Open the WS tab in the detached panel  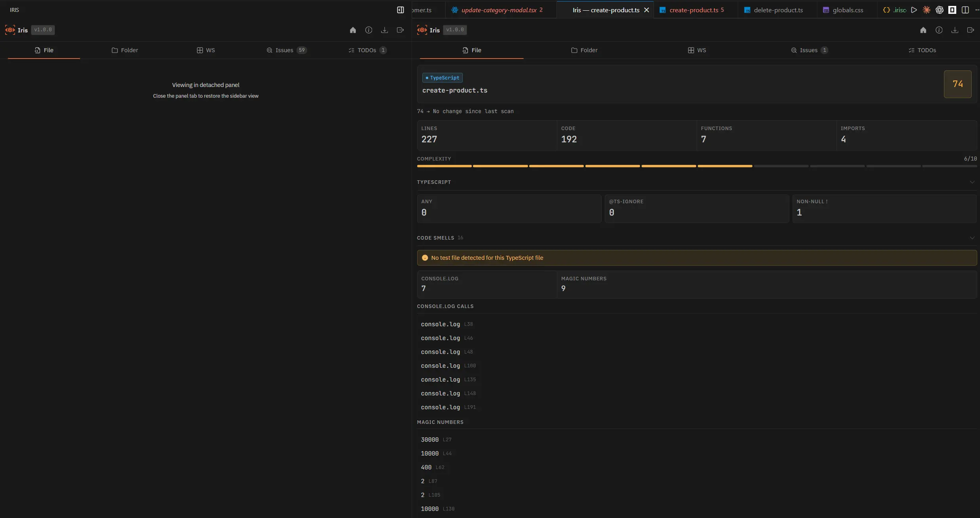(x=697, y=50)
